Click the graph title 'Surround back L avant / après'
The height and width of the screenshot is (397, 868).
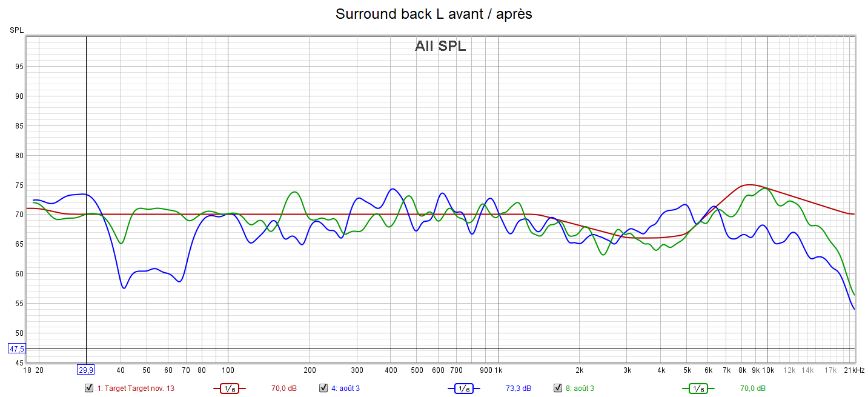click(x=434, y=14)
